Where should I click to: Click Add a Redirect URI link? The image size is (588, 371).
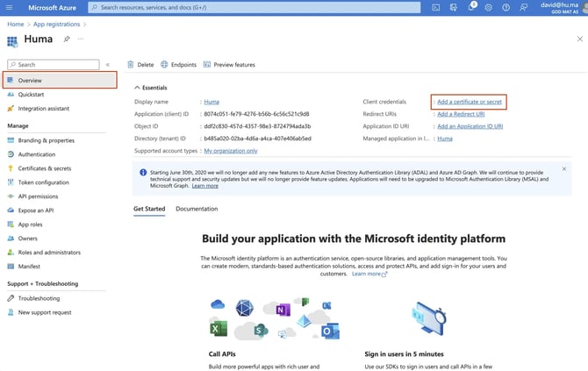(461, 114)
